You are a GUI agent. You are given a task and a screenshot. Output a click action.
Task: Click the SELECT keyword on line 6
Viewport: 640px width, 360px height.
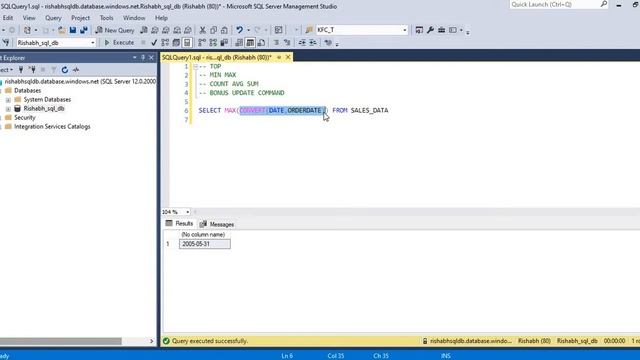[209, 110]
